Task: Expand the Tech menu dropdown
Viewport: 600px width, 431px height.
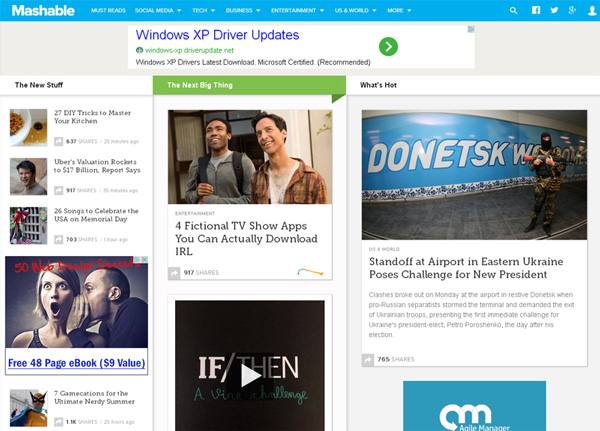Action: (203, 10)
